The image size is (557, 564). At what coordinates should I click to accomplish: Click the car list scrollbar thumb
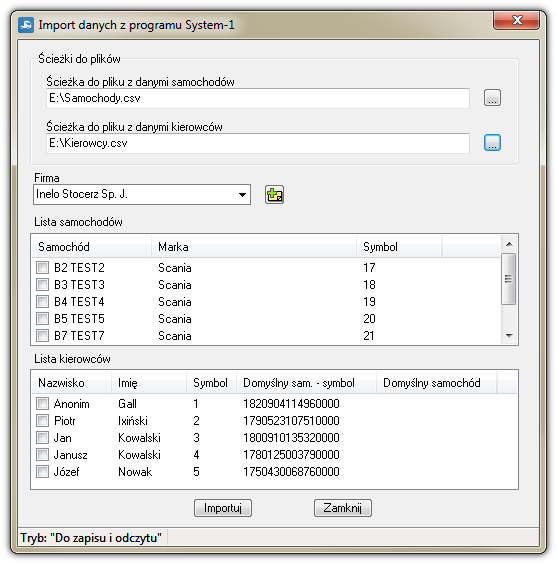[x=509, y=279]
